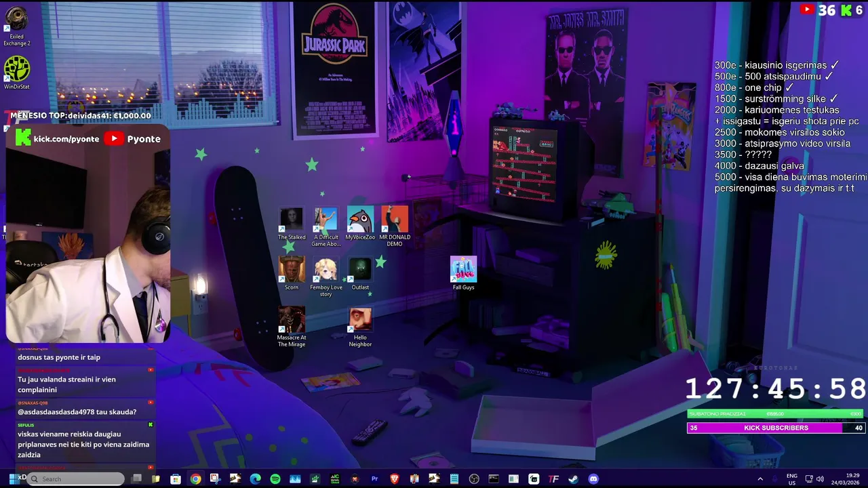
Task: Select the Outlast desktop icon
Action: click(x=360, y=274)
